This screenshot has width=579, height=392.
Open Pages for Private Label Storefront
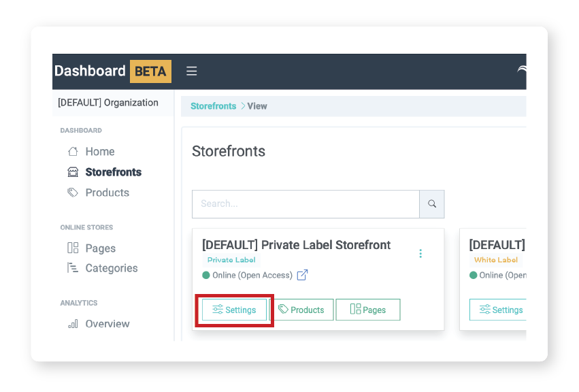(x=368, y=310)
